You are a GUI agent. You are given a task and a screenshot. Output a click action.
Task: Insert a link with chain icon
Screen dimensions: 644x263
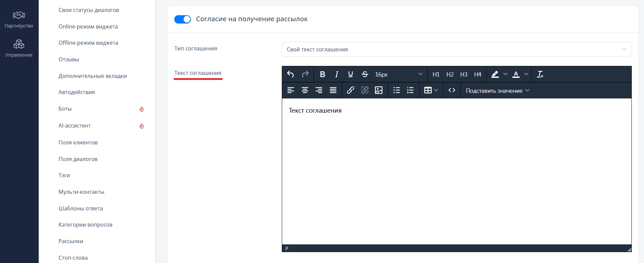tap(351, 90)
